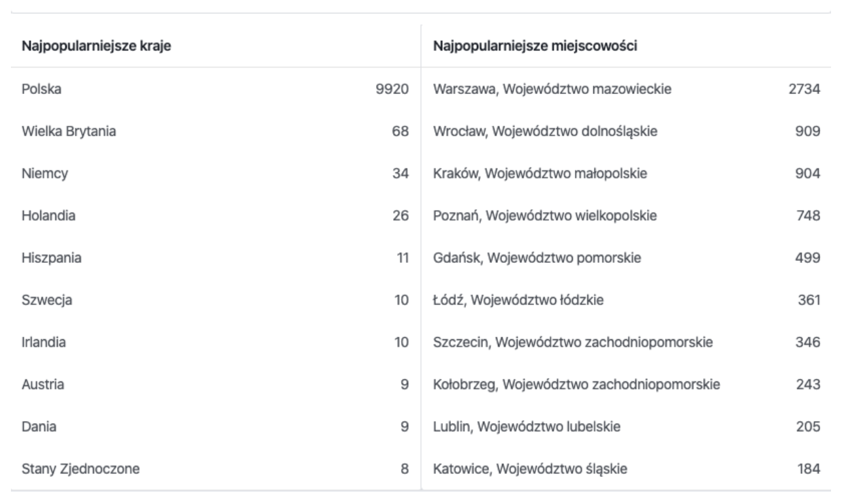This screenshot has height=504, width=846.
Task: Click the Hiszpania country entry
Action: (x=216, y=257)
